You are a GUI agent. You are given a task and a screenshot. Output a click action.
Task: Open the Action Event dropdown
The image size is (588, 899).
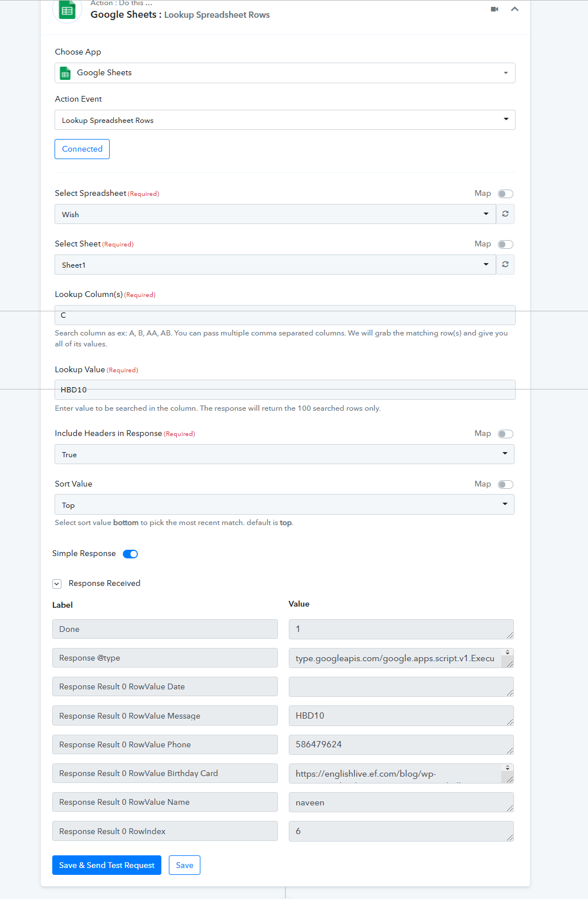(x=285, y=119)
